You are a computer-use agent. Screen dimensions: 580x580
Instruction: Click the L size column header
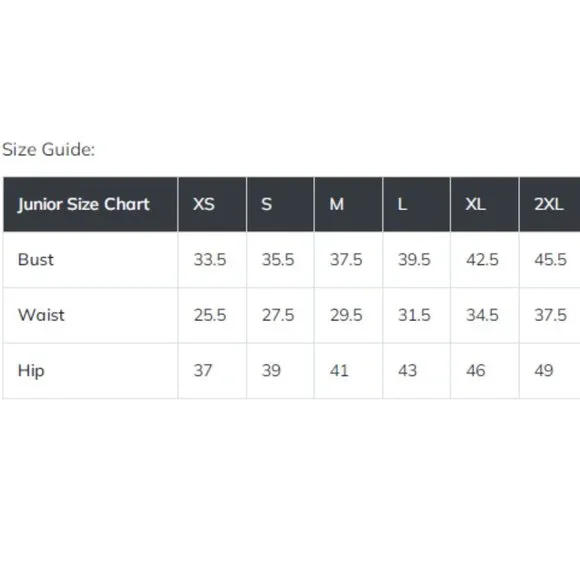(x=417, y=204)
